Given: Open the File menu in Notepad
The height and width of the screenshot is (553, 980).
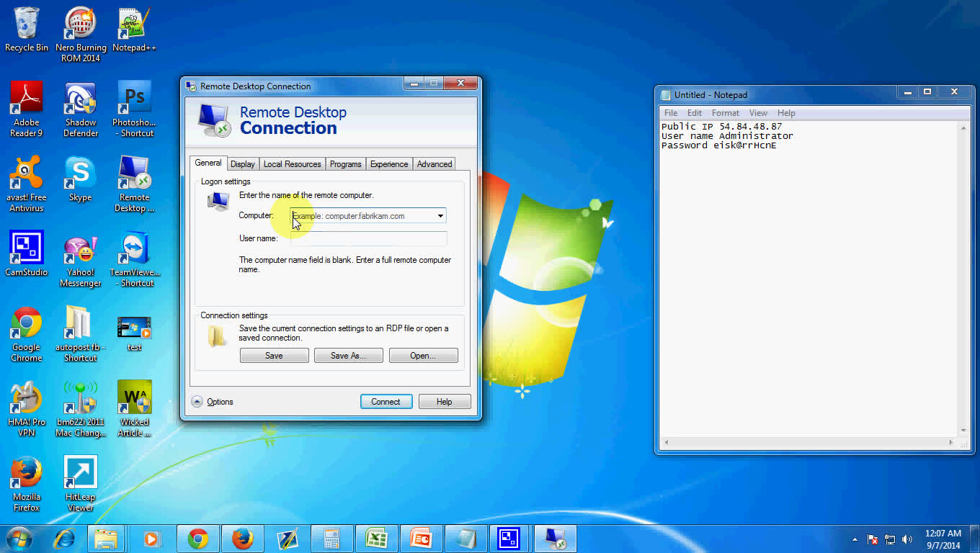Looking at the screenshot, I should [x=671, y=113].
